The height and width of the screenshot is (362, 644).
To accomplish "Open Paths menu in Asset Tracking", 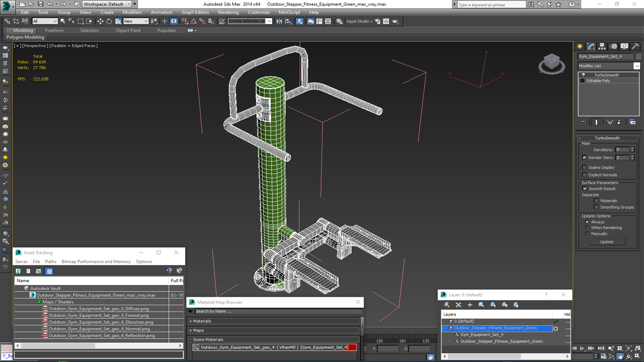I will [51, 261].
